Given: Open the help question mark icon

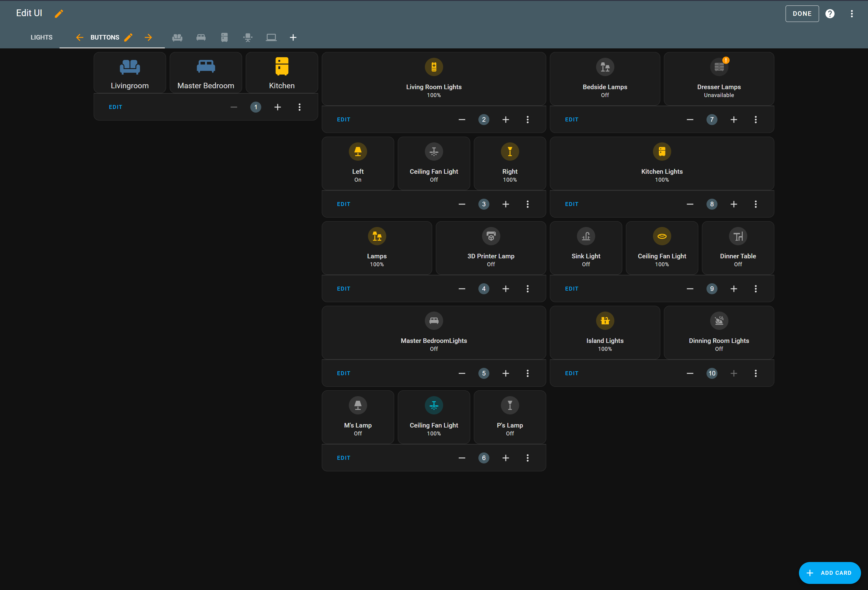Looking at the screenshot, I should pos(830,13).
